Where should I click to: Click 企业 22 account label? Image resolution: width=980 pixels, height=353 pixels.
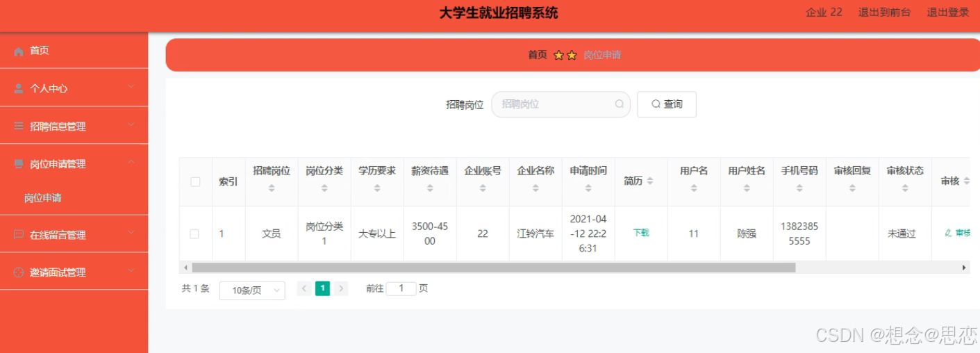(824, 13)
